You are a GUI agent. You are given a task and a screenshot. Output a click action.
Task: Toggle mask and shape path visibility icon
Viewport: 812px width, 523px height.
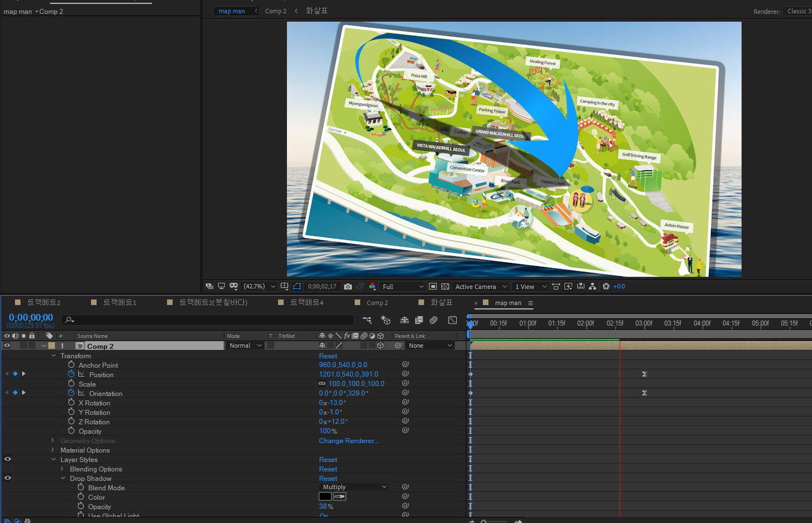pyautogui.click(x=297, y=287)
